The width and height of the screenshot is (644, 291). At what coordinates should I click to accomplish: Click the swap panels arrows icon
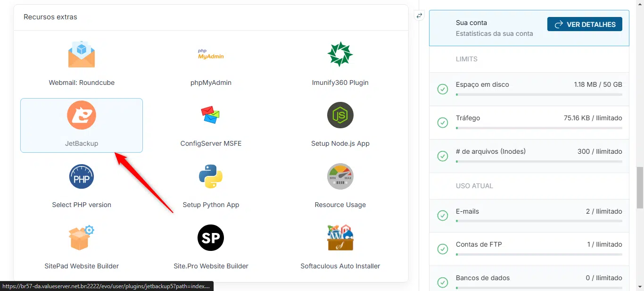[419, 16]
